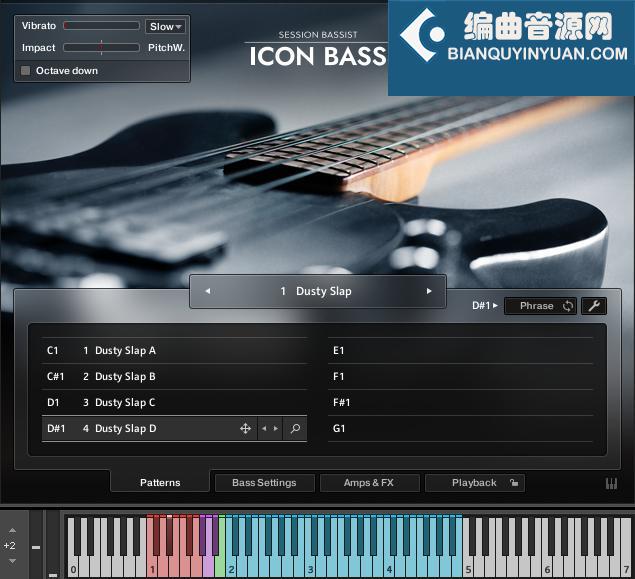Enable the Octave down checkbox
635x579 pixels.
26,70
